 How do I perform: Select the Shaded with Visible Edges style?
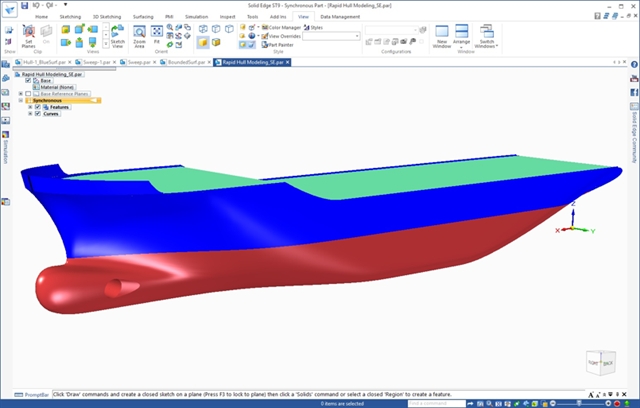pyautogui.click(x=216, y=42)
